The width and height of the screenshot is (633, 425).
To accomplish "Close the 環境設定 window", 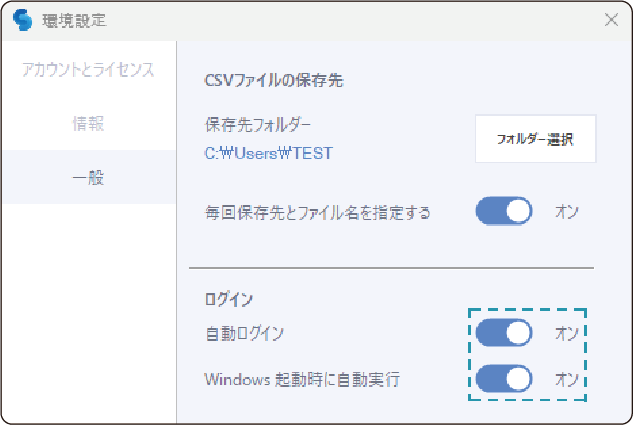I will point(611,20).
